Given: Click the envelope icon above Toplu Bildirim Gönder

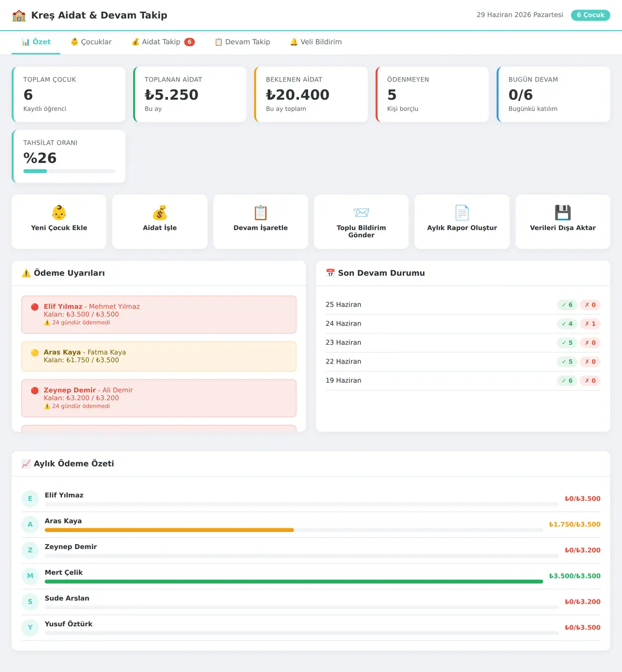Looking at the screenshot, I should 361,213.
